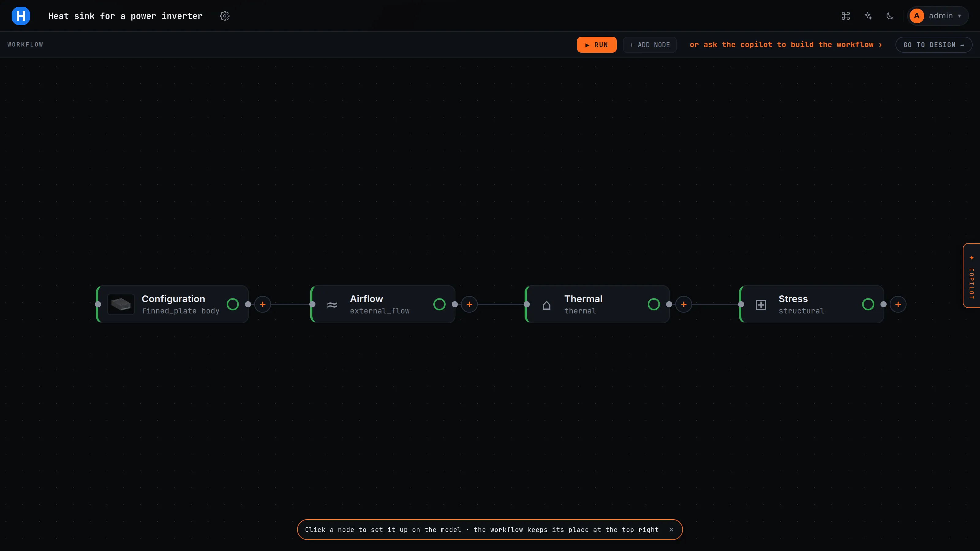Click the blue H app logo
Screen dimensions: 980x551
pos(21,16)
